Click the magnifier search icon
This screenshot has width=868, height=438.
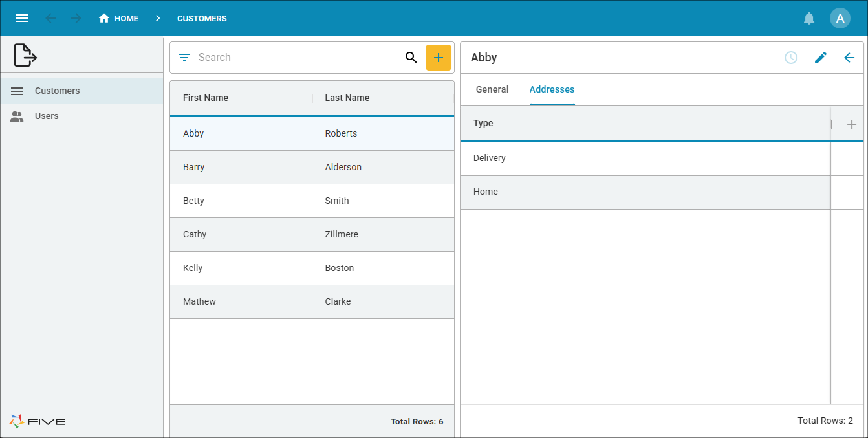point(411,58)
